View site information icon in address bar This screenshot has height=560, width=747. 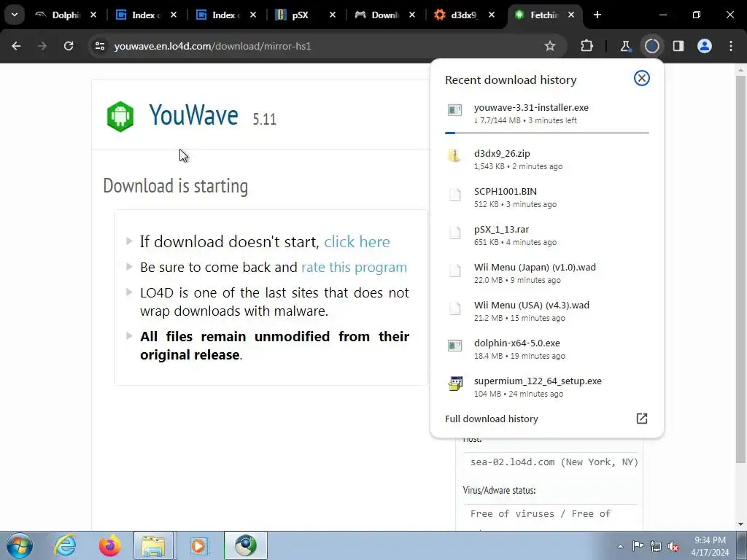(100, 46)
